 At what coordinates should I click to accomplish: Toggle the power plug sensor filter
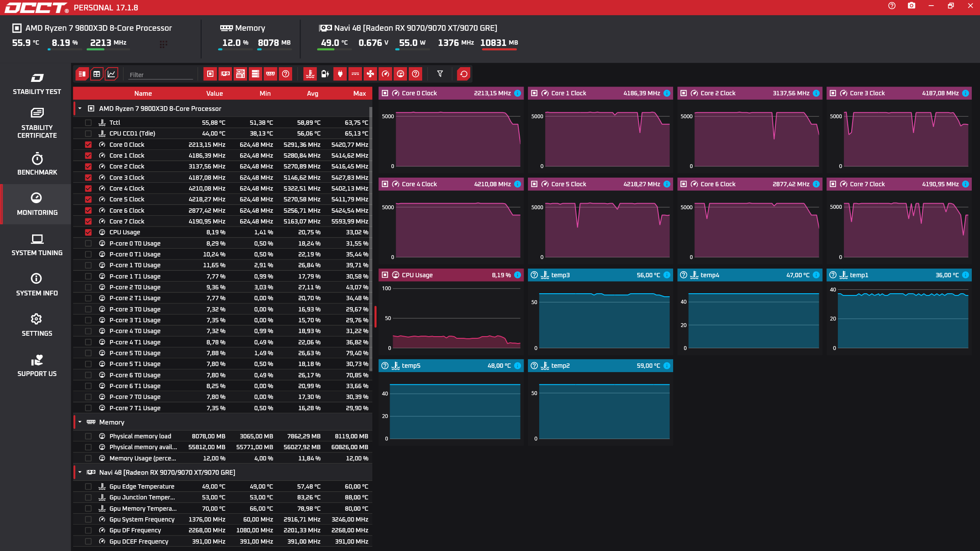point(340,74)
